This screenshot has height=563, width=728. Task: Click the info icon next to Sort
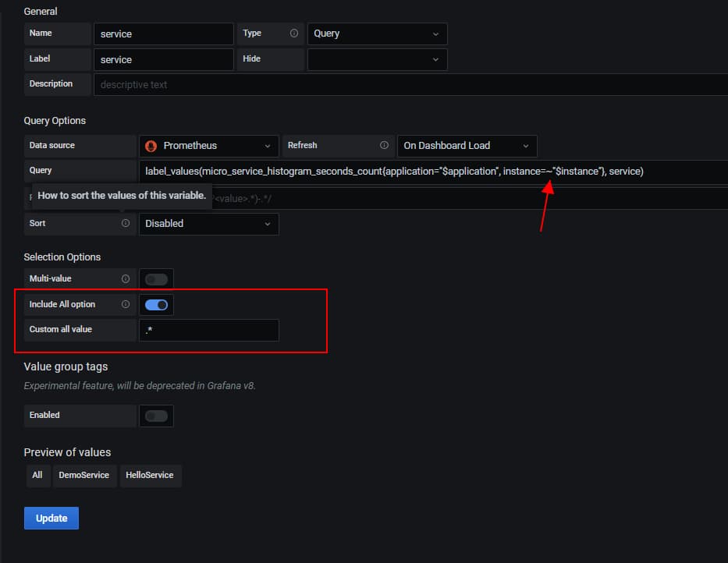tap(126, 224)
